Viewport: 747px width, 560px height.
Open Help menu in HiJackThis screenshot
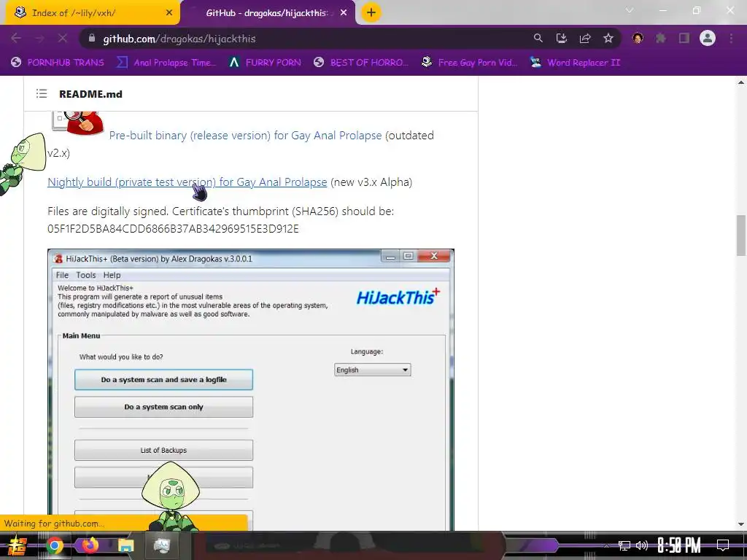coord(112,275)
